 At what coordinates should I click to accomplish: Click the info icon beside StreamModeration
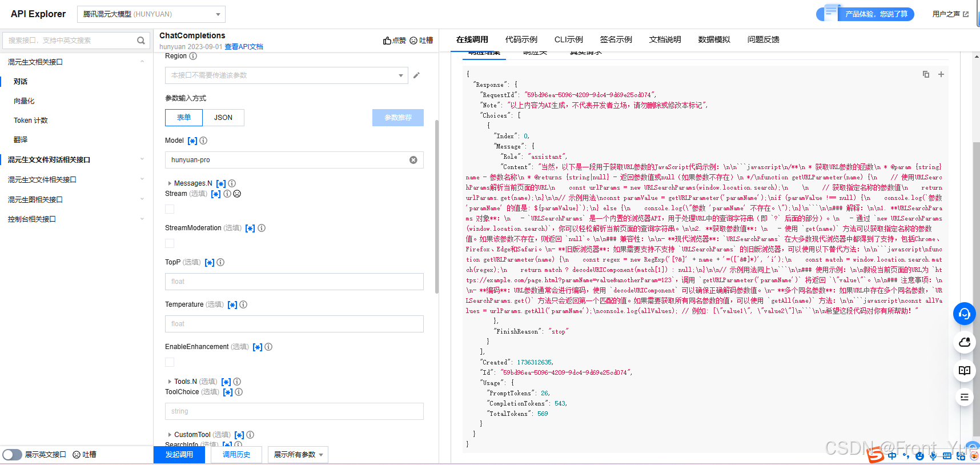(x=262, y=228)
